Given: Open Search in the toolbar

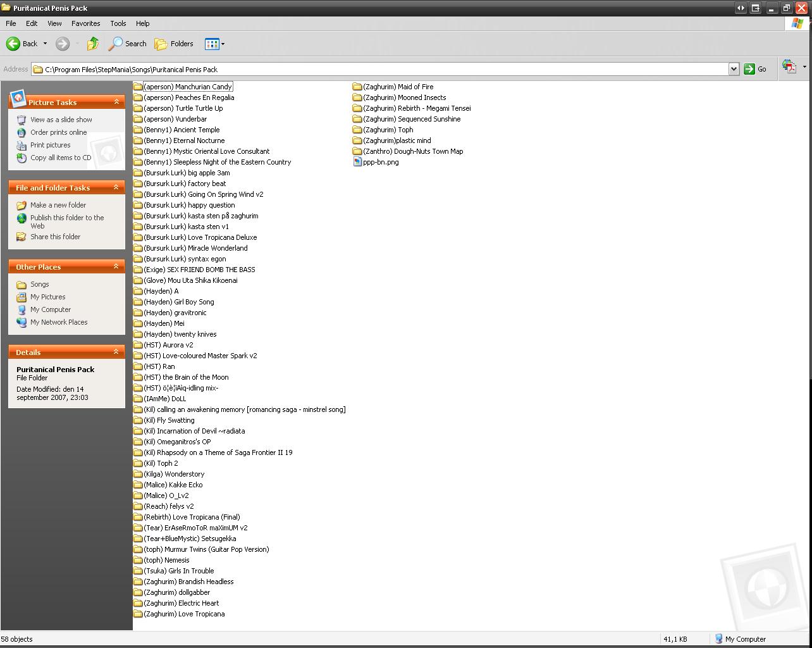Looking at the screenshot, I should click(127, 44).
